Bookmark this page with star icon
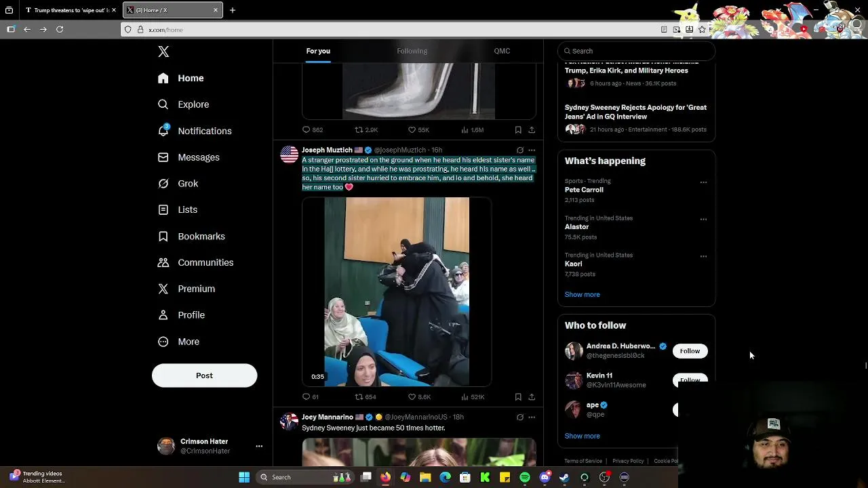The height and width of the screenshot is (488, 868). tap(702, 29)
